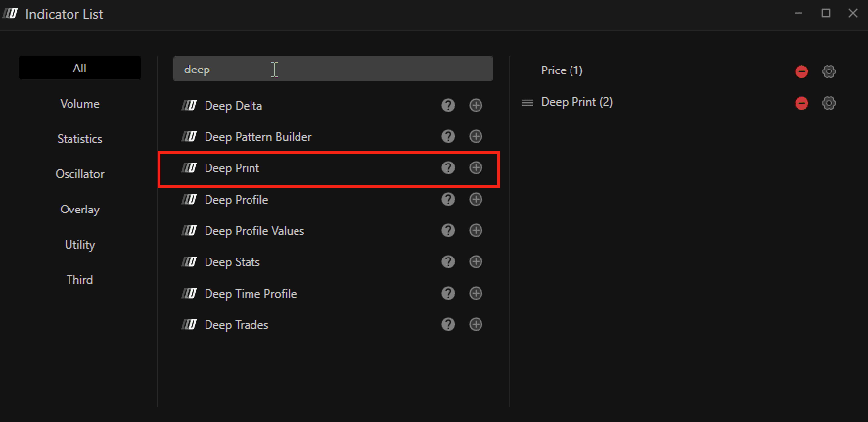Screen dimensions: 868x422
Task: Click the indicator search field
Action: click(332, 69)
